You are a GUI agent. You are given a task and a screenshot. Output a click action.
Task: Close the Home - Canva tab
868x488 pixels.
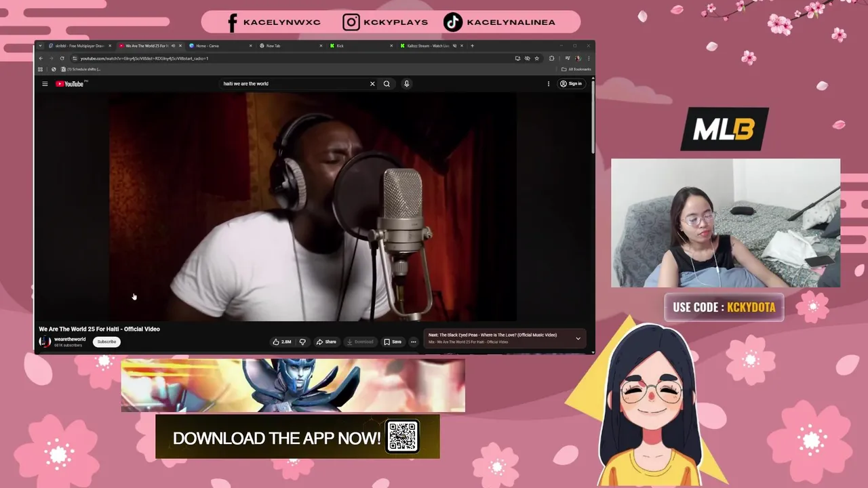[251, 46]
